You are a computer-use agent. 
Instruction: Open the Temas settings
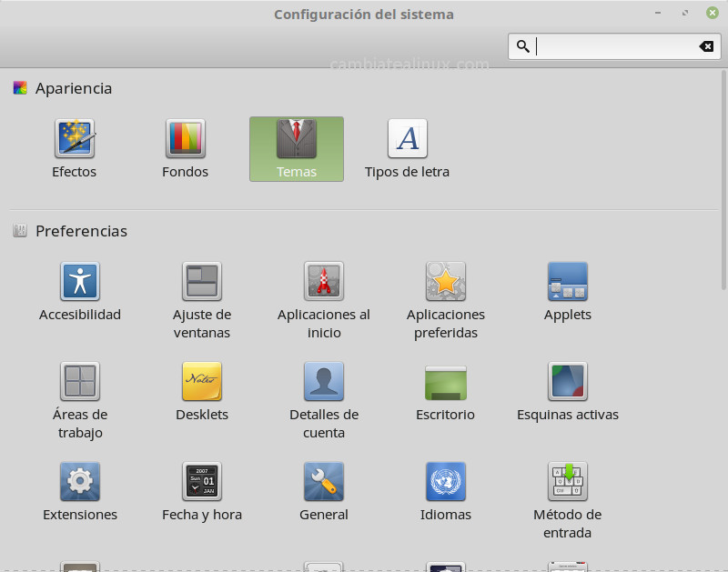[x=296, y=147]
